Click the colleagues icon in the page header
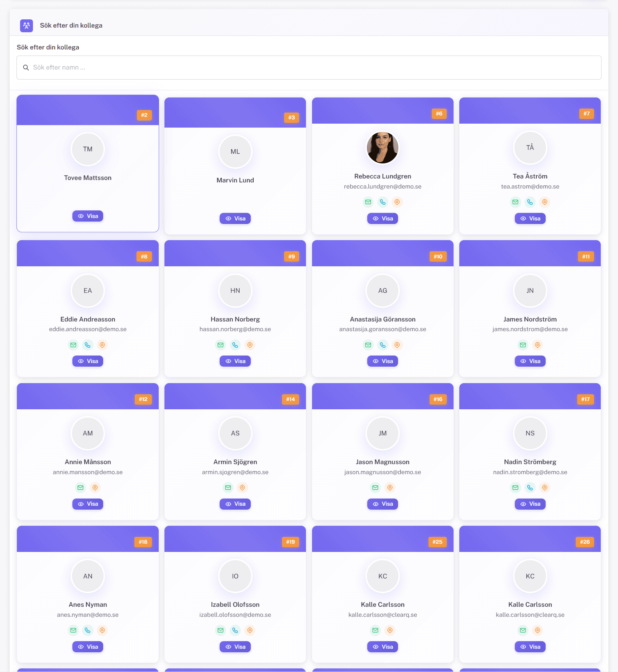Screen dimensions: 618x672 click(27, 25)
